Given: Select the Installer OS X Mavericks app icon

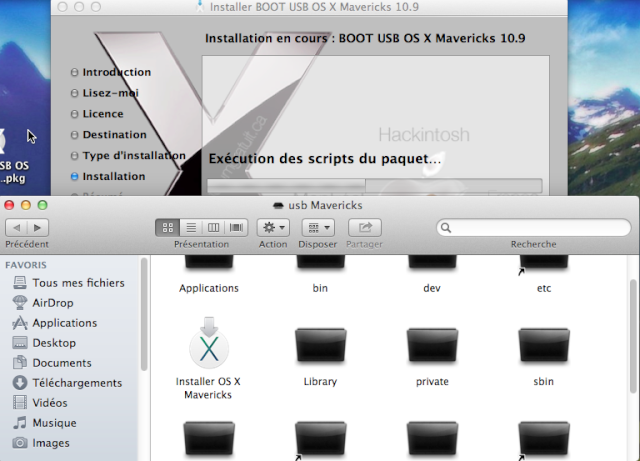Looking at the screenshot, I should coord(209,344).
